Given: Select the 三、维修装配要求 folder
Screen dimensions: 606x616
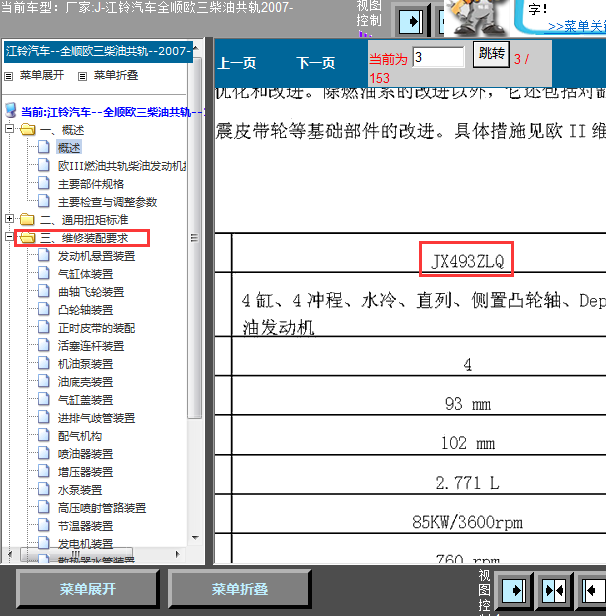Looking at the screenshot, I should tap(84, 238).
